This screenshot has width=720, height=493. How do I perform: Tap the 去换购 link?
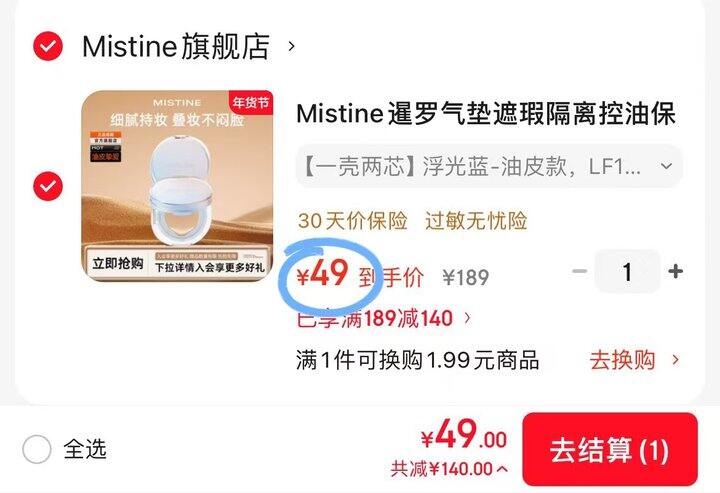(634, 360)
